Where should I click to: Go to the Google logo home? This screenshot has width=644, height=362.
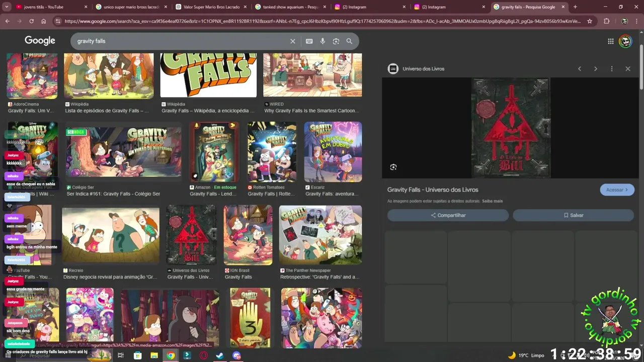(40, 41)
